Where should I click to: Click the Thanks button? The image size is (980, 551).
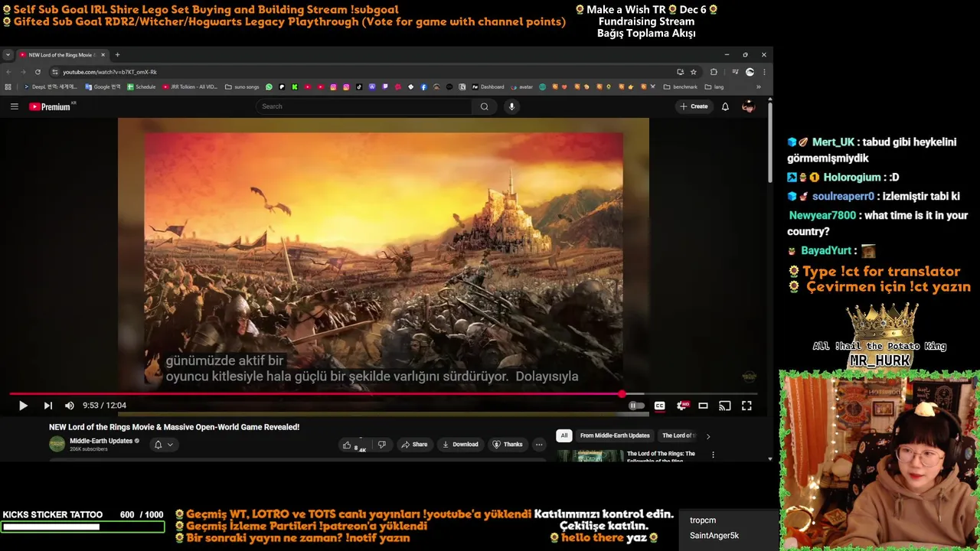(508, 445)
